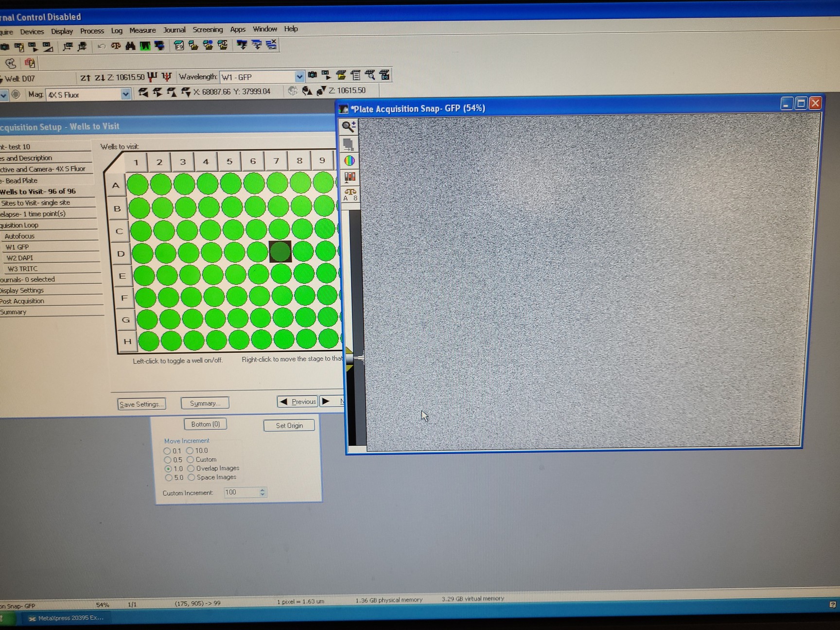Click the snap camera icon near Wavelength dropdown
The width and height of the screenshot is (840, 630).
(312, 75)
